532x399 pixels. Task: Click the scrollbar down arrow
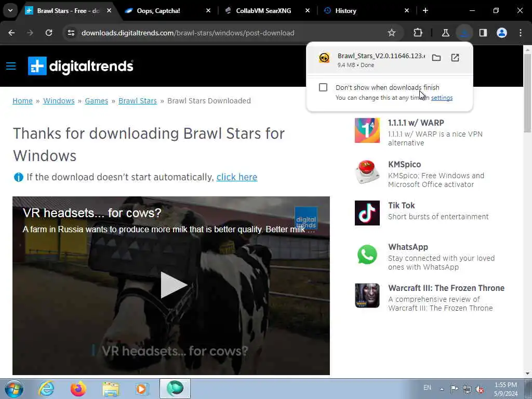527,374
